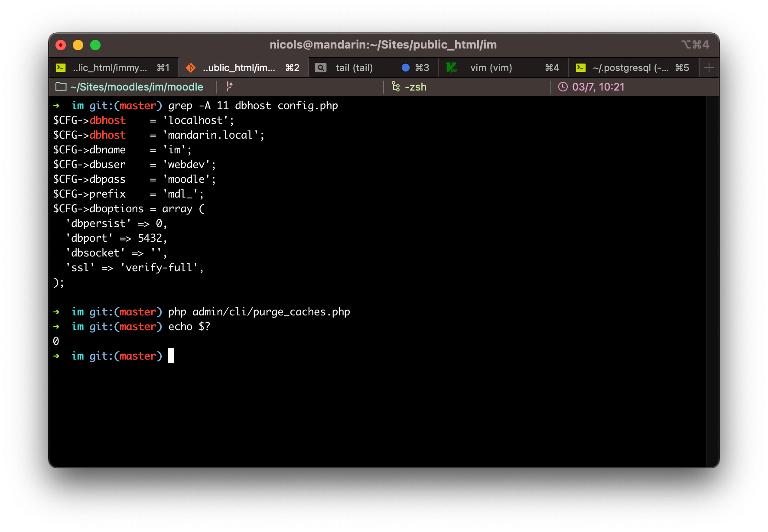
Task: Click the Vim logo icon on tab
Action: [x=452, y=67]
